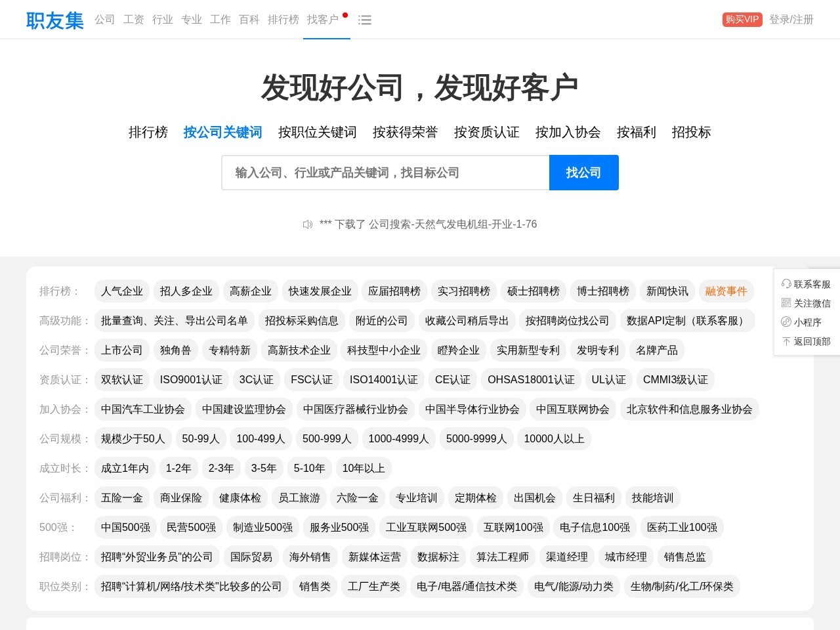Pick the ISO9001认证 certification tag
This screenshot has width=840, height=630.
191,380
